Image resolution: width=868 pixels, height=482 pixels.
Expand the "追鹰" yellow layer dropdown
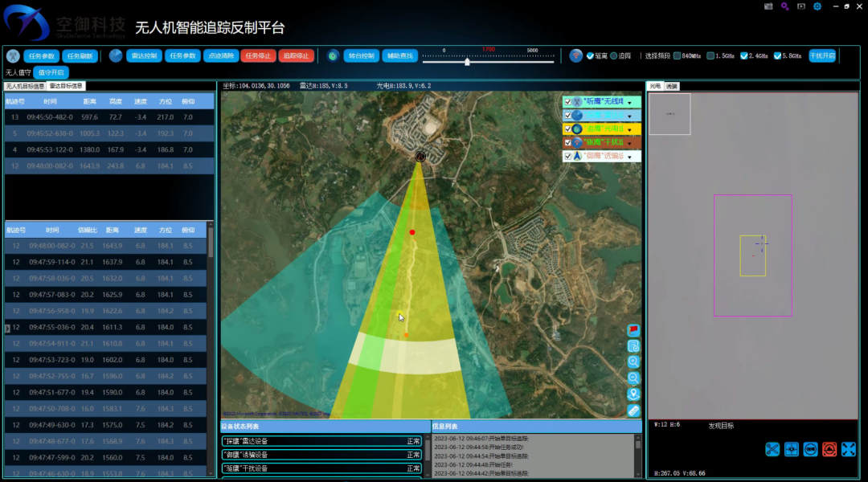pyautogui.click(x=629, y=129)
